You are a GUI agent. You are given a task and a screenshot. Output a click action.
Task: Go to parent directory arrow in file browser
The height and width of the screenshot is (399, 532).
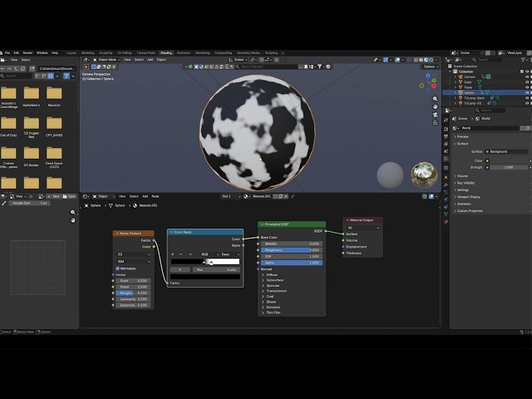tap(16, 68)
